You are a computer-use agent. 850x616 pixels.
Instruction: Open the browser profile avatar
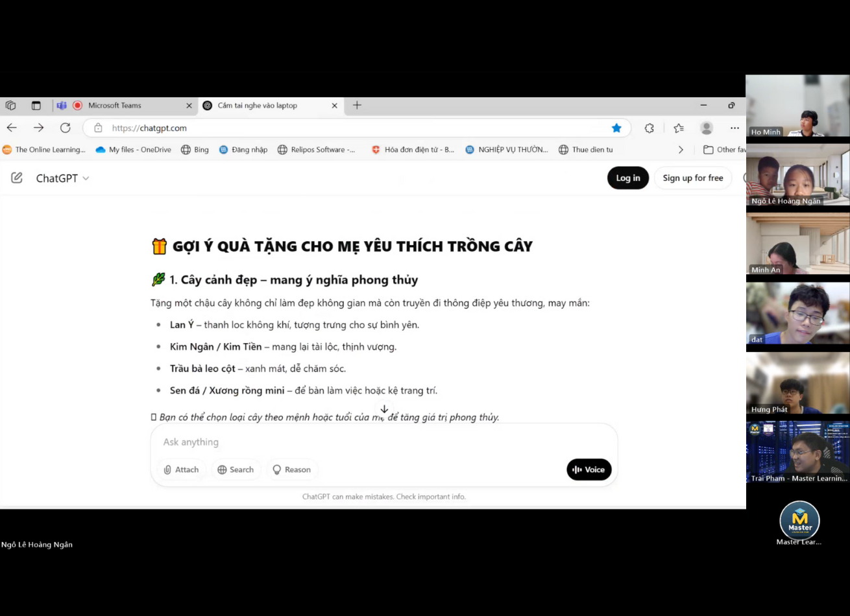(x=707, y=128)
